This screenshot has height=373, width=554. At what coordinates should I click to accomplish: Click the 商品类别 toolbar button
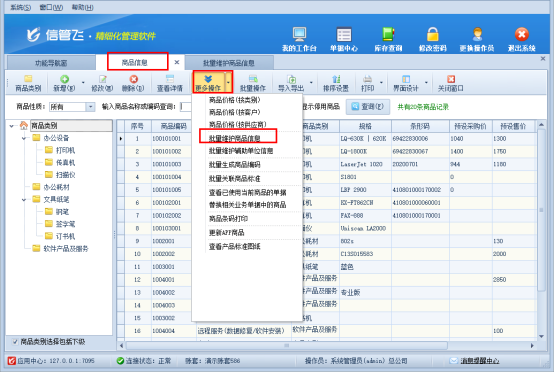click(x=28, y=83)
